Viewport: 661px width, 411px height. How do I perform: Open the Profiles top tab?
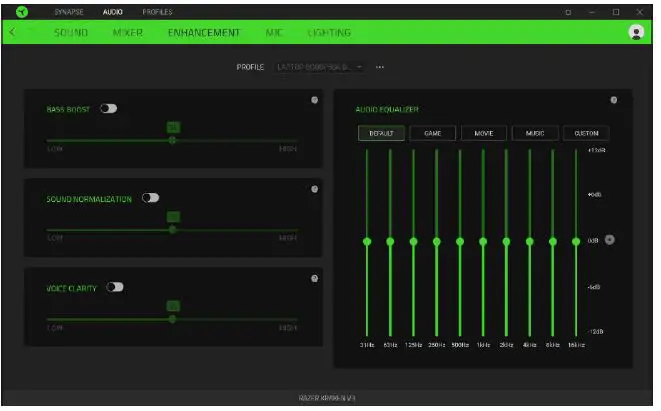(x=157, y=12)
